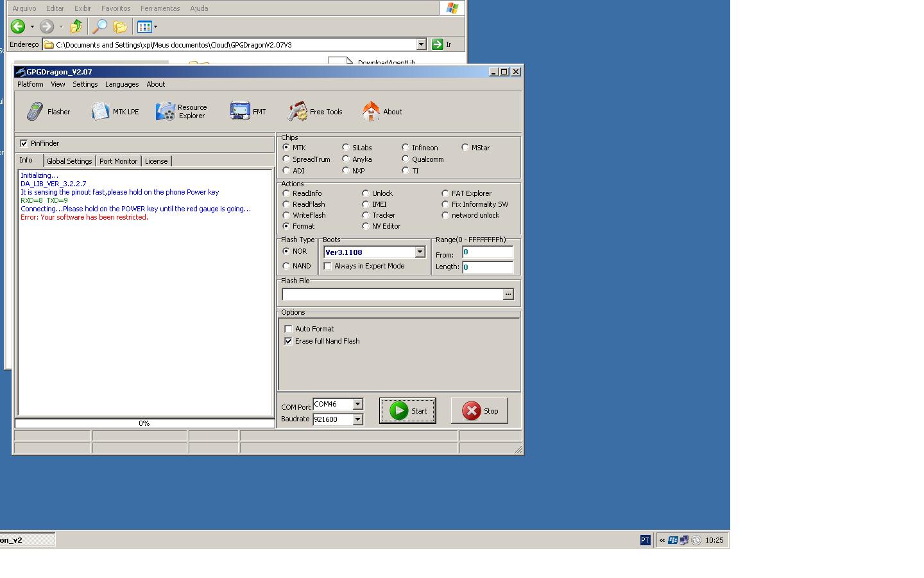Go forward in Explorer window
Viewport: 924px width, 578px height.
pyautogui.click(x=47, y=26)
